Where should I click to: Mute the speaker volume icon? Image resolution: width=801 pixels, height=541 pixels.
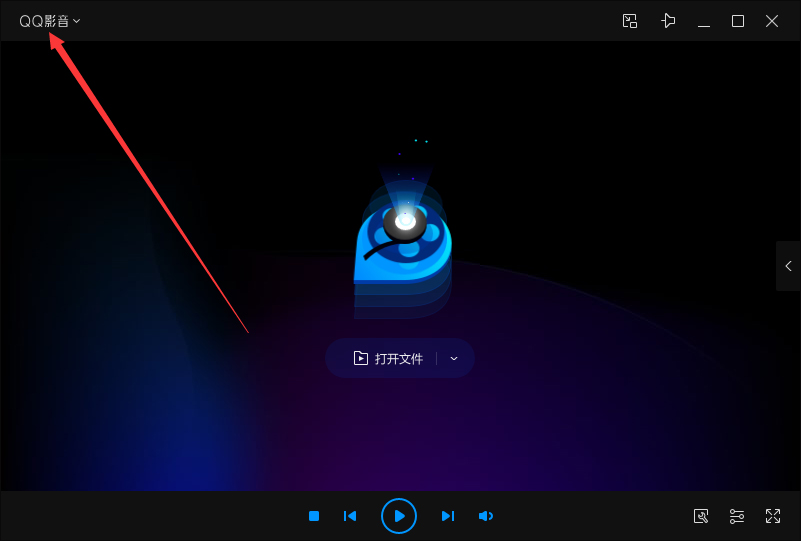486,516
